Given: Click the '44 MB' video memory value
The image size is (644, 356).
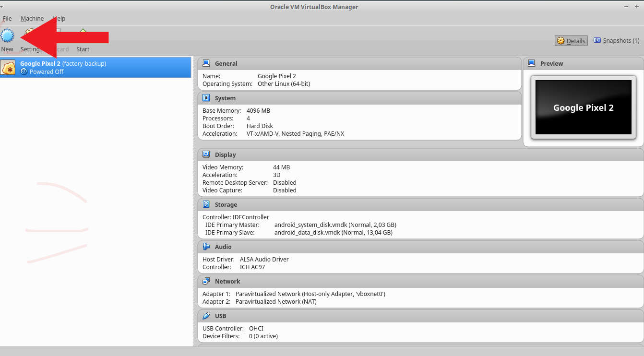Looking at the screenshot, I should (281, 167).
